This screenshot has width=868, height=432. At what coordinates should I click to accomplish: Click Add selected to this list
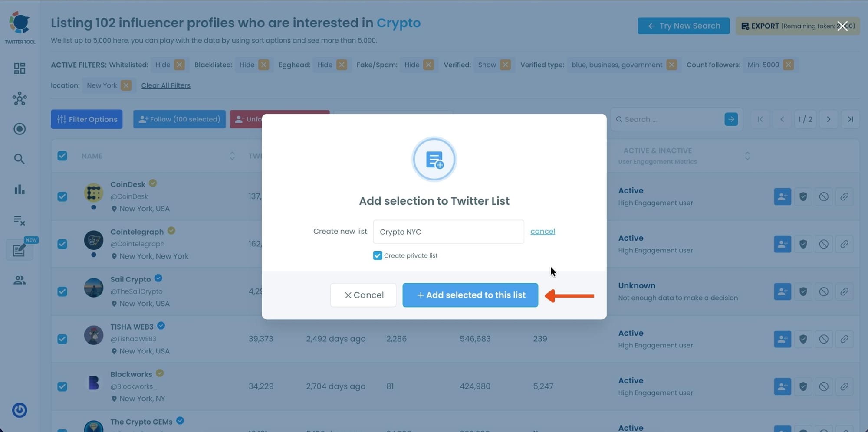(x=470, y=295)
